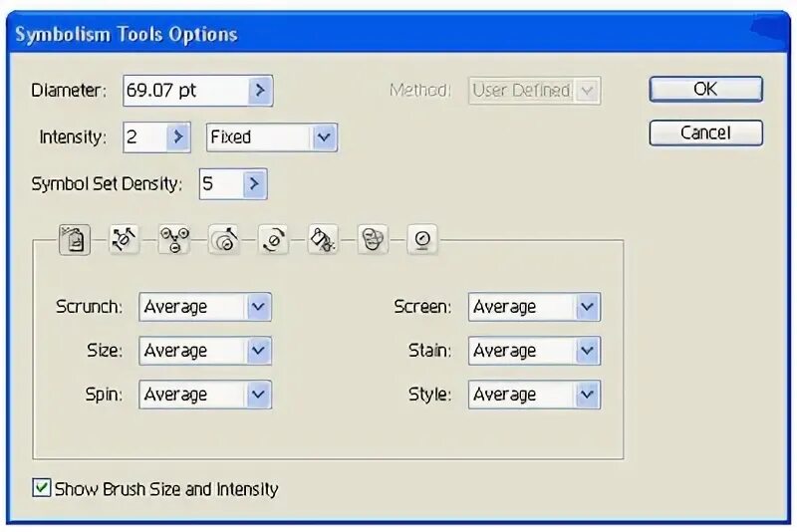The height and width of the screenshot is (532, 797).
Task: Click the OK button
Action: (705, 90)
